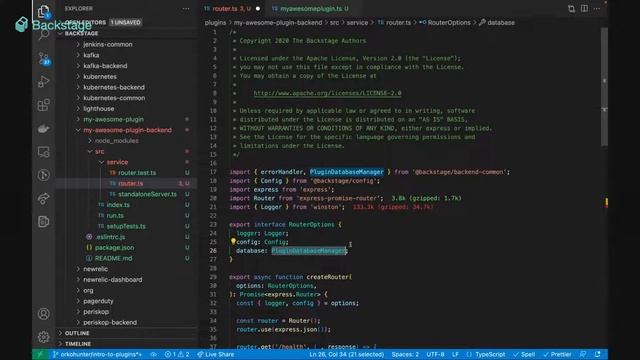Open editor more actions ellipsis
Image resolution: width=640 pixels, height=360 pixels.
pyautogui.click(x=597, y=9)
